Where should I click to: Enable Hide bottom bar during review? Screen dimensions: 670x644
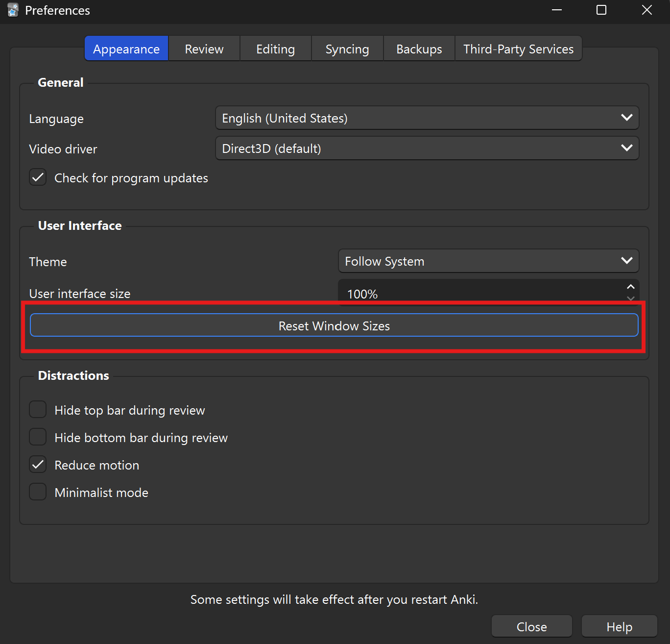click(38, 437)
